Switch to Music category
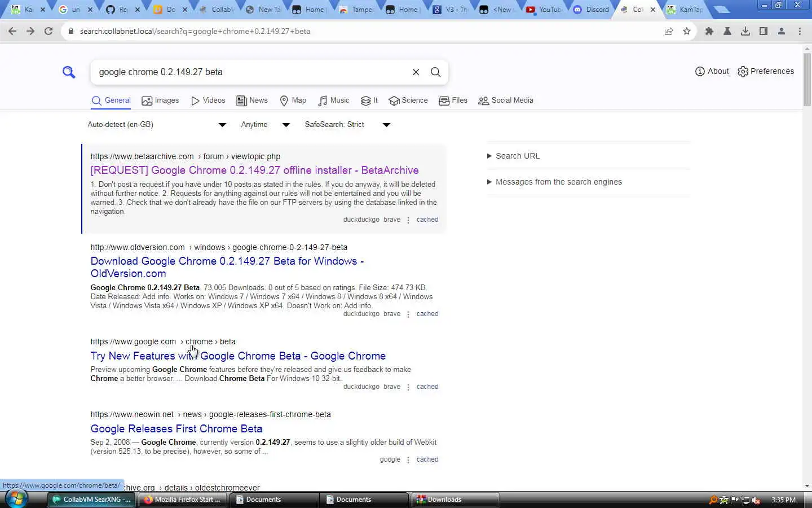The width and height of the screenshot is (812, 508). click(334, 100)
